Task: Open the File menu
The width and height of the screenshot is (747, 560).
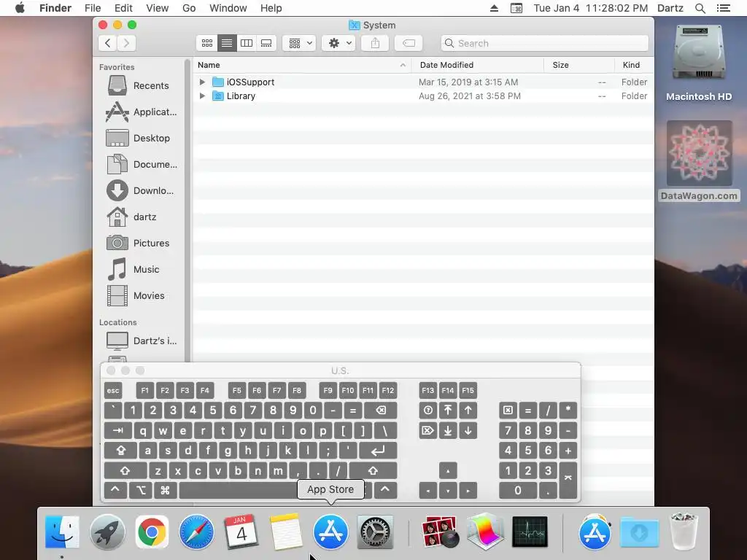Action: pos(93,8)
